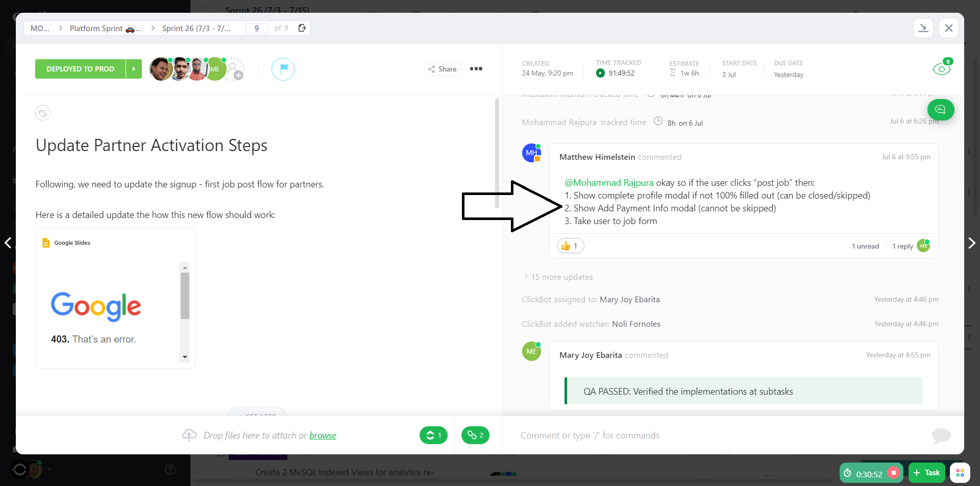
Task: Minimize task to tray icon
Action: tap(923, 28)
